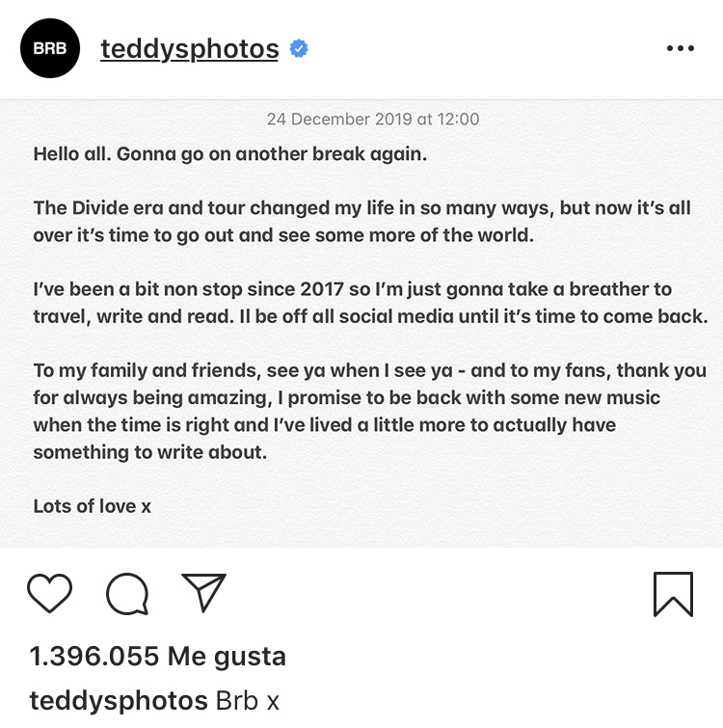The image size is (723, 728).
Task: Open teddysphotos profile from the header username
Action: [x=189, y=49]
